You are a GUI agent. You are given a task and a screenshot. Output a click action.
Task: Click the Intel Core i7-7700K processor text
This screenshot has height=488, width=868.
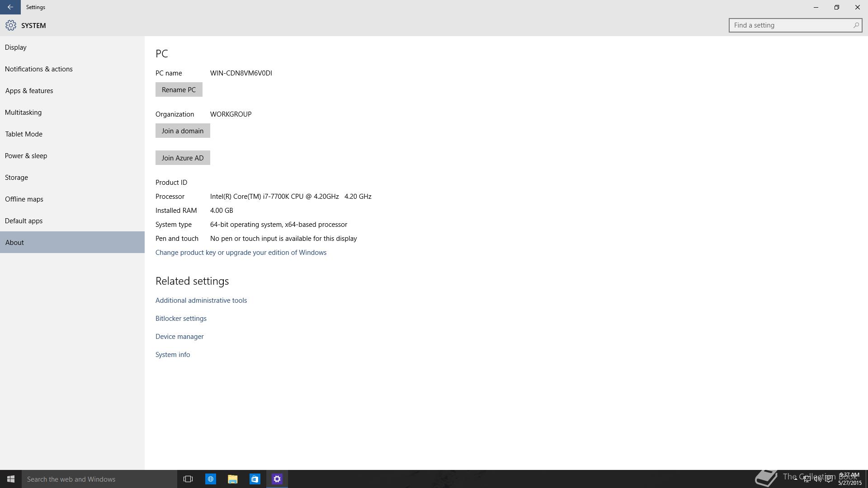pyautogui.click(x=291, y=197)
